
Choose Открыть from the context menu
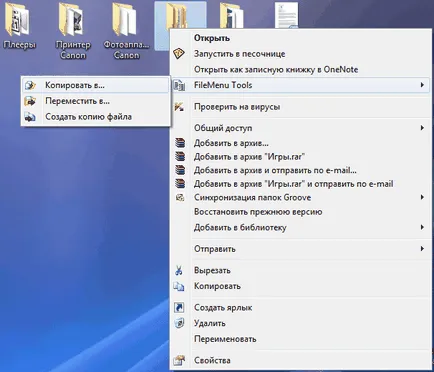tap(300, 38)
